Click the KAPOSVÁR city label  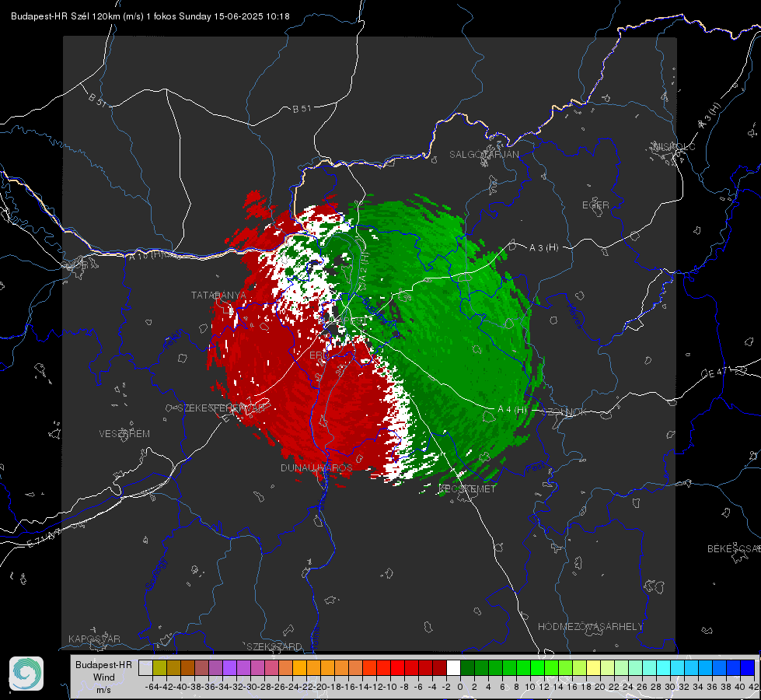click(94, 639)
